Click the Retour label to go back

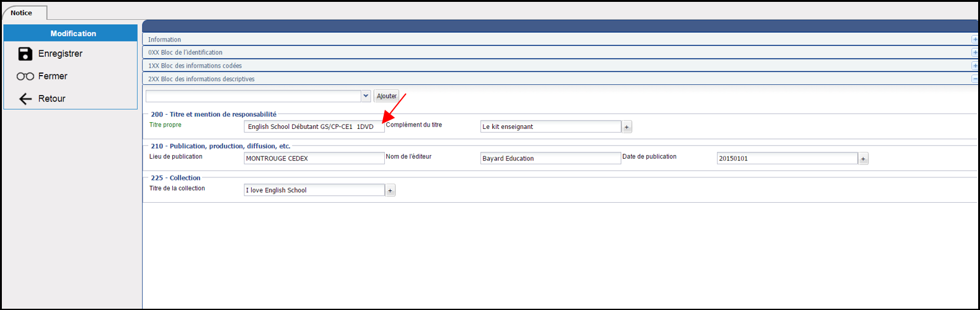(51, 99)
